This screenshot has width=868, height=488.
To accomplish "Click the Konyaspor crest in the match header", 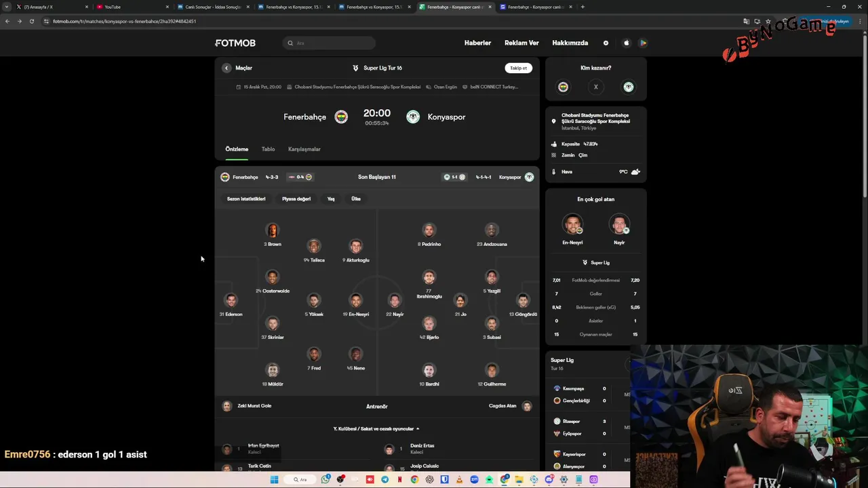I will (x=412, y=117).
